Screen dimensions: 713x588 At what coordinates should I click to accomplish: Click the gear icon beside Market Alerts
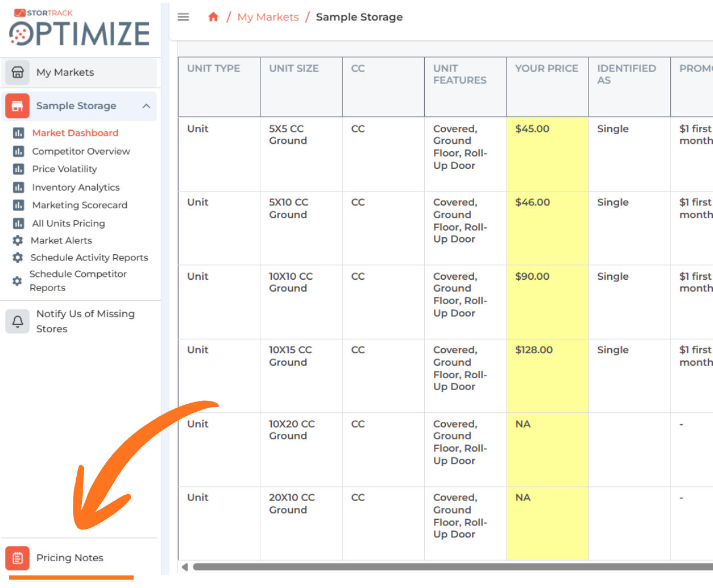point(18,241)
